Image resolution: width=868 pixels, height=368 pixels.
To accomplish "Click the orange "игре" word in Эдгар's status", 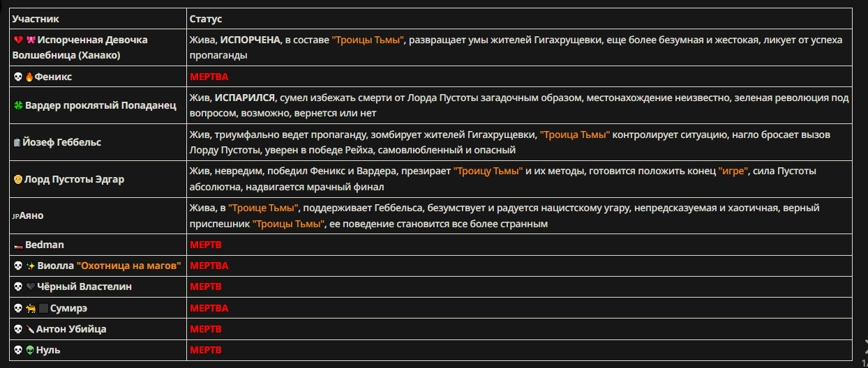I will coord(734,171).
